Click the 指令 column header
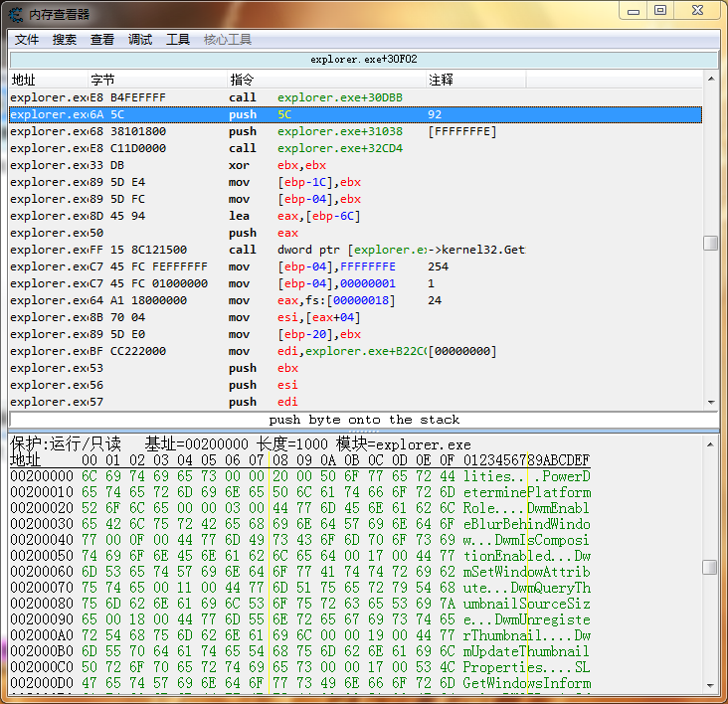Viewport: 728px width, 704px height. coord(327,80)
